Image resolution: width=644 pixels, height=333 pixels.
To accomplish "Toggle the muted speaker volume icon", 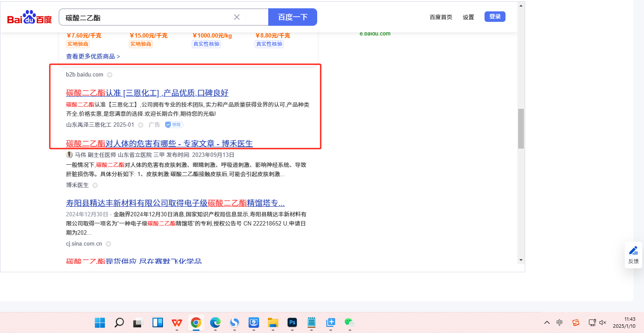I will [603, 323].
